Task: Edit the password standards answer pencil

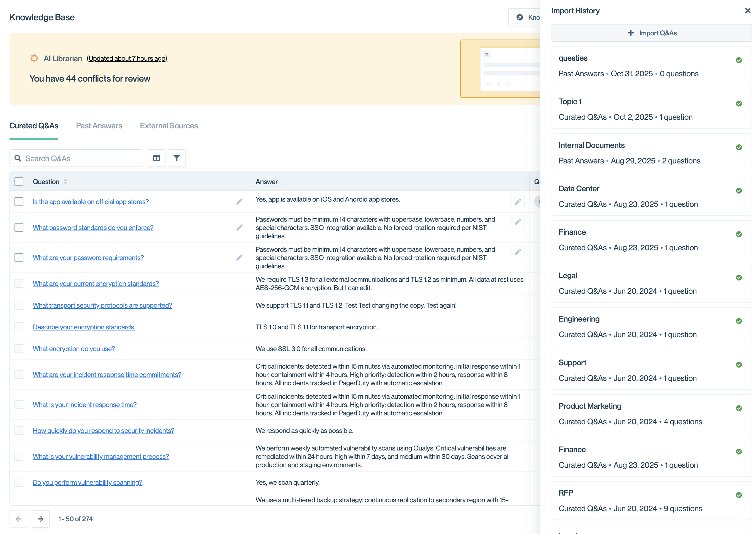Action: tap(518, 222)
